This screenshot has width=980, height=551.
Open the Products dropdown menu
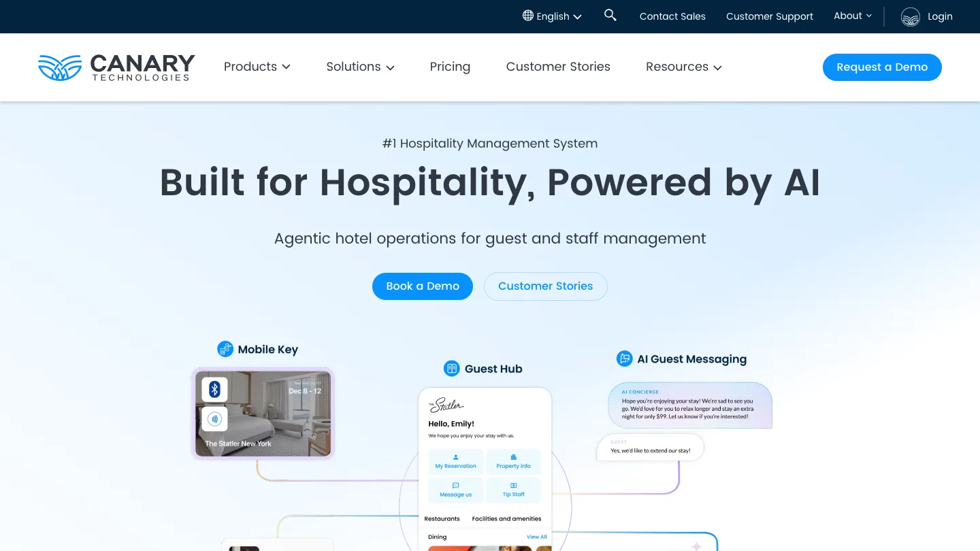(x=257, y=67)
